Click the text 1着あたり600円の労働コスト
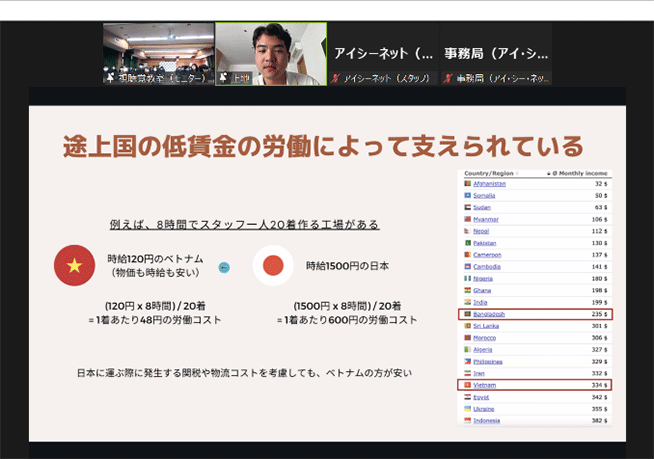 [350, 320]
